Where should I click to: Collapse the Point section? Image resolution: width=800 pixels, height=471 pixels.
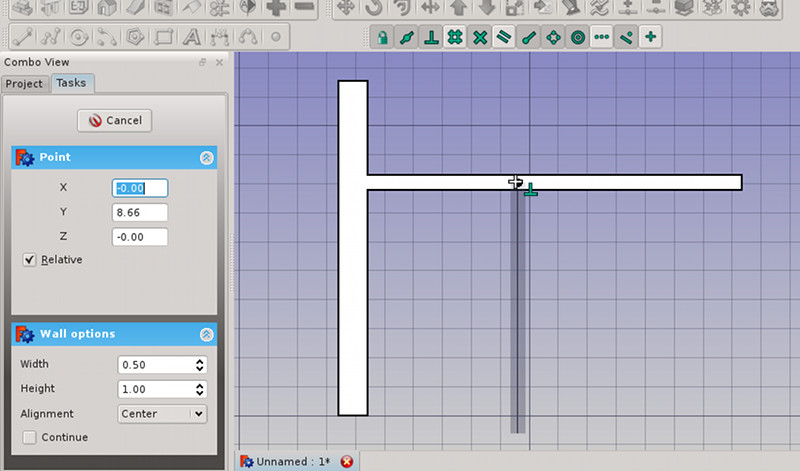[x=206, y=158]
